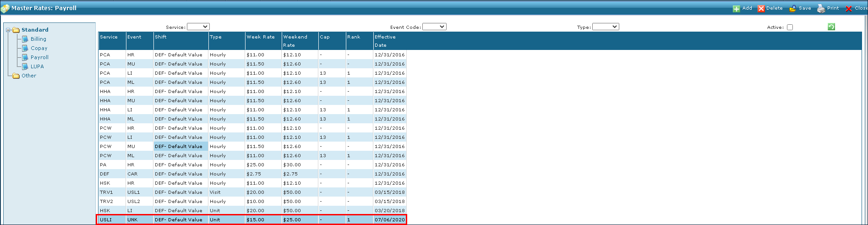The width and height of the screenshot is (868, 225).
Task: Open the Service filter dropdown
Action: [x=198, y=27]
